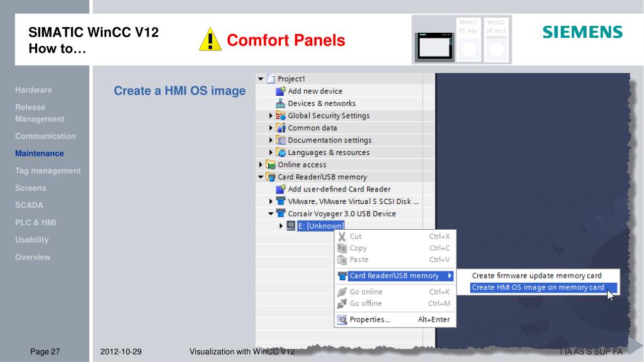Click the Comfort Panel device thumbnail
Image resolution: width=644 pixels, height=362 pixels.
434,46
